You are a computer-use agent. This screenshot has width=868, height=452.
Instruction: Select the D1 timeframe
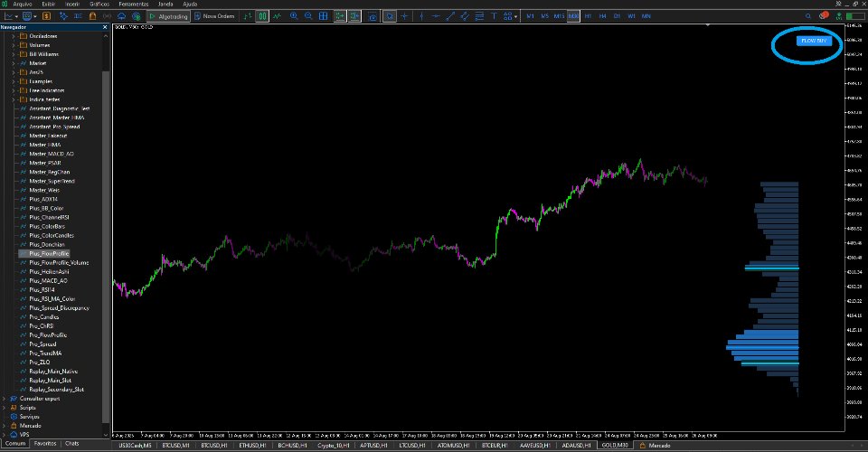click(x=617, y=16)
